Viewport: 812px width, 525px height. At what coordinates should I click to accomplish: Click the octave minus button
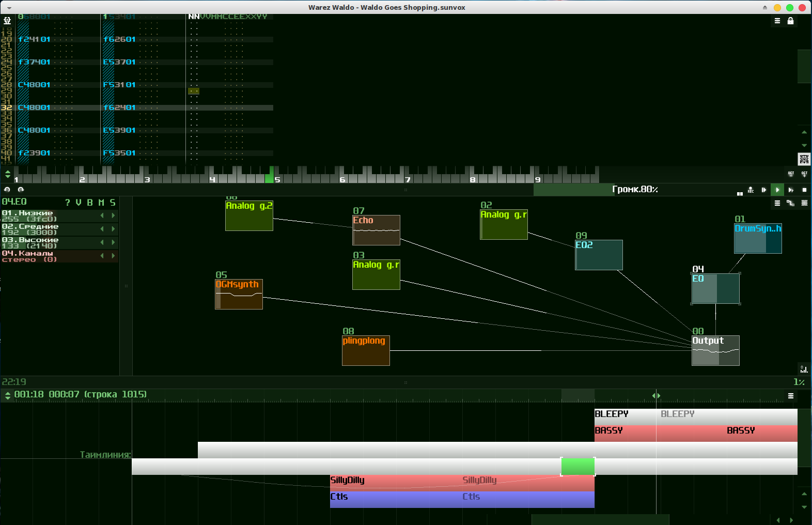pos(791,174)
